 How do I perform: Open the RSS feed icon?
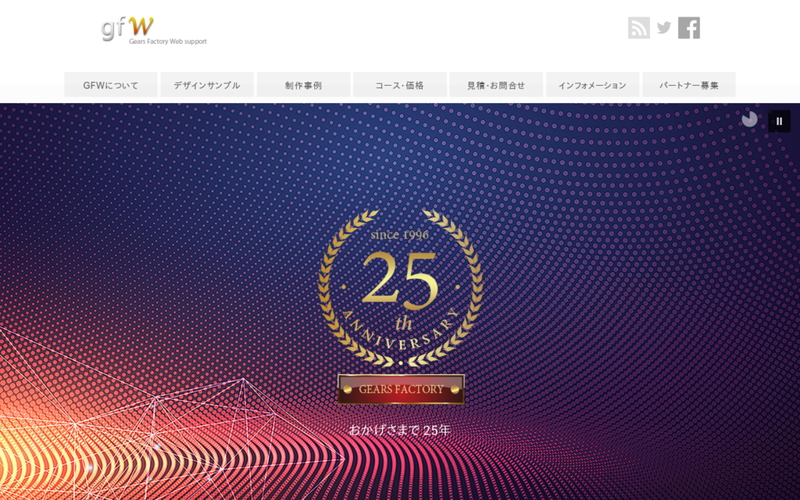(639, 28)
